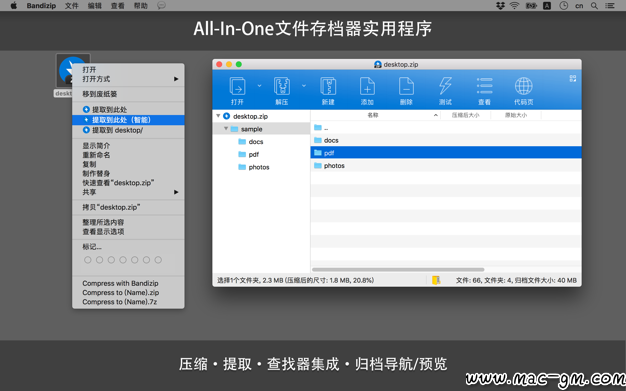Open the 查看 menu in menu bar
The width and height of the screenshot is (626, 391).
click(x=118, y=6)
